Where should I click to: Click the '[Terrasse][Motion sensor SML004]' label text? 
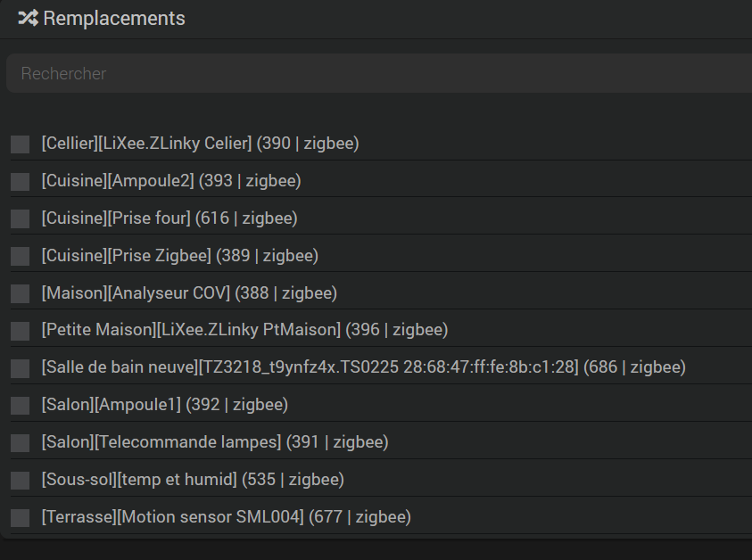pos(226,518)
